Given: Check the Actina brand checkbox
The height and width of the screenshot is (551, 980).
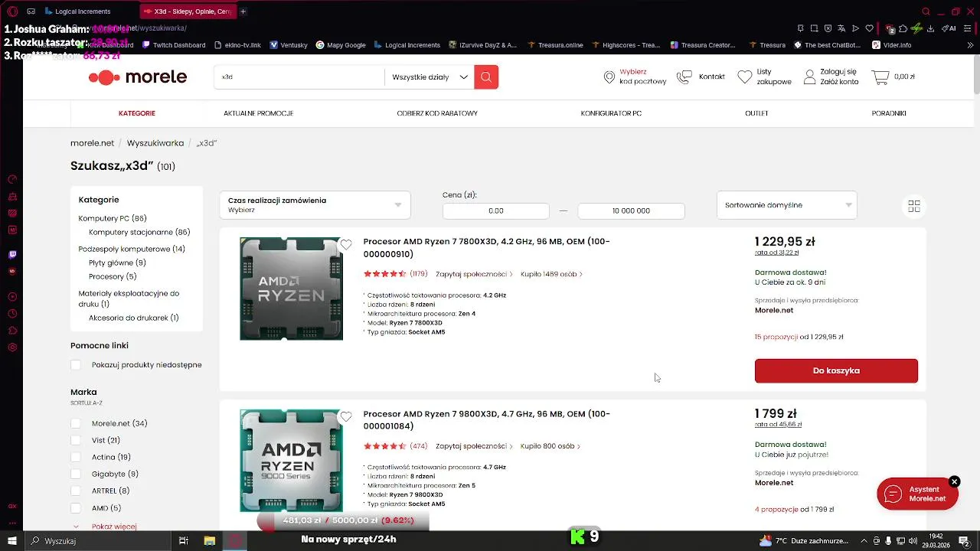Looking at the screenshot, I should click(75, 457).
